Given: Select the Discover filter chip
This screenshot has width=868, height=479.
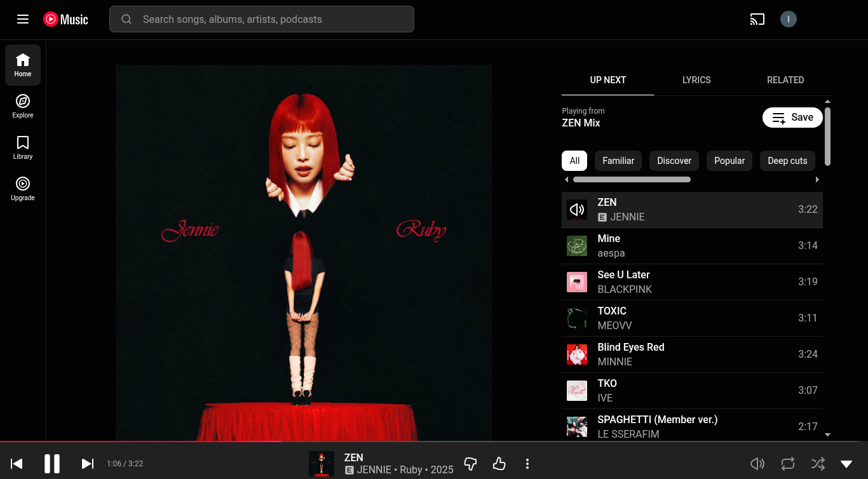Looking at the screenshot, I should [674, 161].
